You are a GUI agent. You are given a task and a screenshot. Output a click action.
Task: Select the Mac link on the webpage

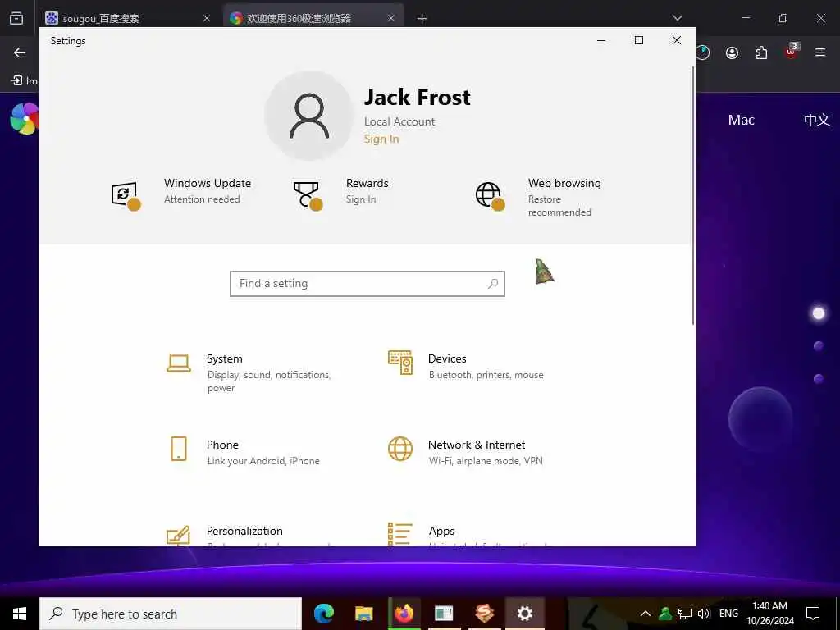click(x=741, y=120)
